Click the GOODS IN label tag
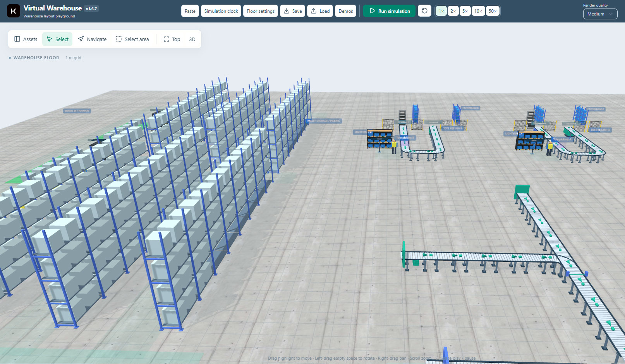 77,111
